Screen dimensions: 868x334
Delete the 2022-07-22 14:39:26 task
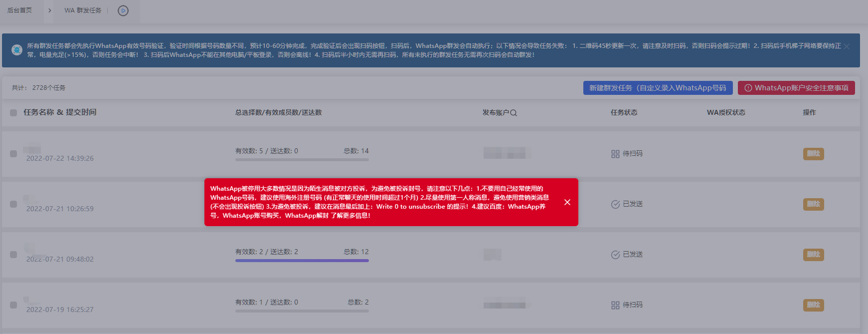pos(813,154)
